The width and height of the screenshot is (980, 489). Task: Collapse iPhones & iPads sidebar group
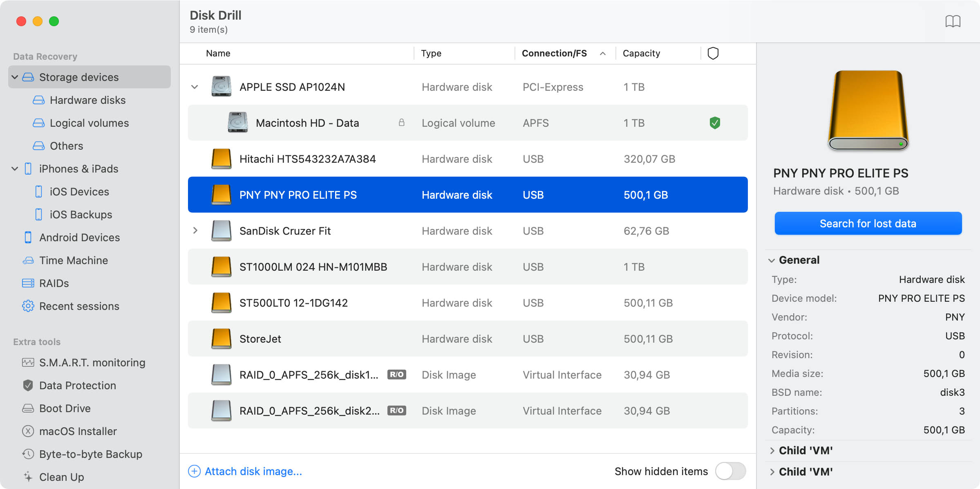coord(15,168)
